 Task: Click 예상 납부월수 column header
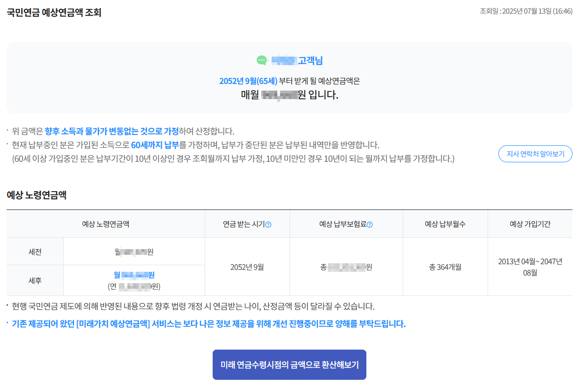pos(445,224)
